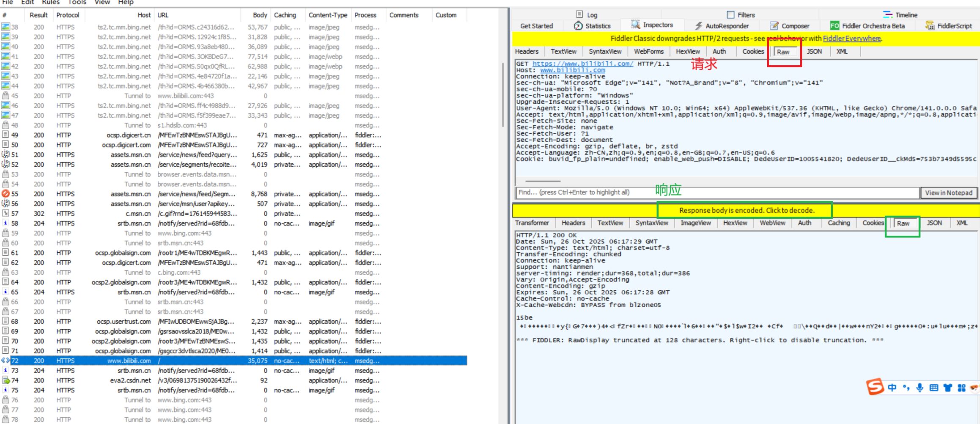Select session 72 www.bilibili.com row
Image resolution: width=980 pixels, height=424 pixels.
[x=233, y=361]
